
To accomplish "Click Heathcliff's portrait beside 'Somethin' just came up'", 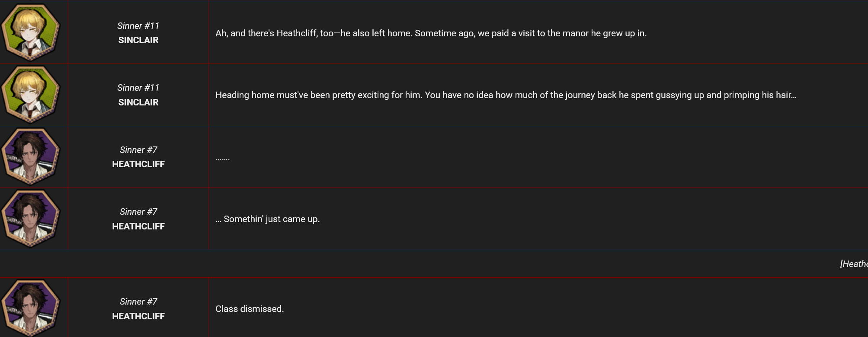I will coord(31,218).
